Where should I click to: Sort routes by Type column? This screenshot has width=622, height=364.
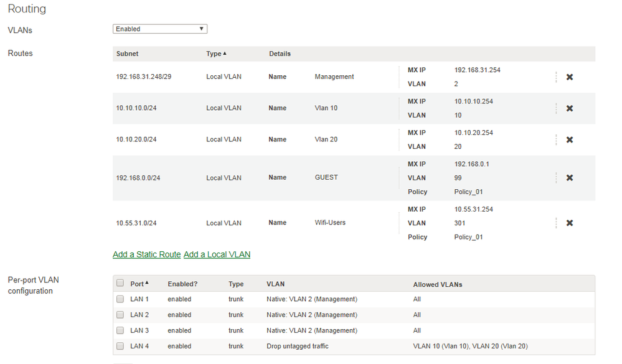(x=216, y=54)
